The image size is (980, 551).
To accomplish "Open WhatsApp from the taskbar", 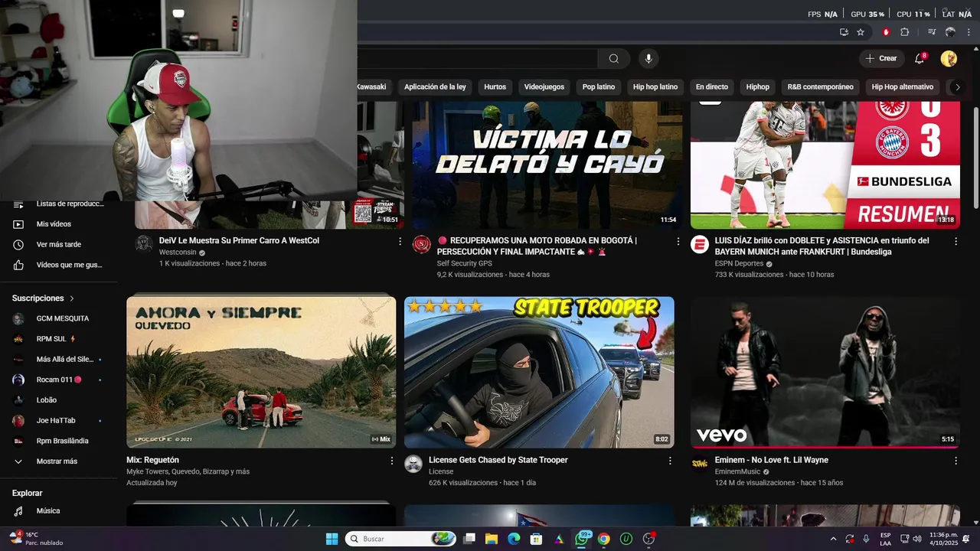I will (x=582, y=539).
